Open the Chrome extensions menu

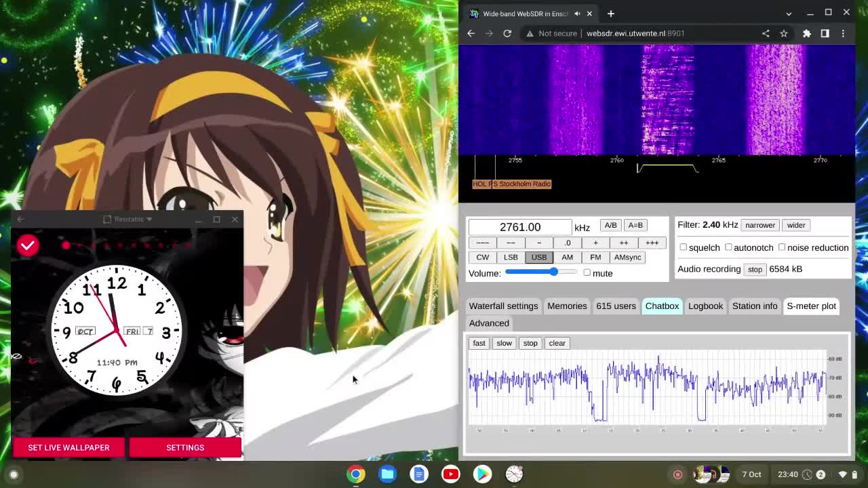pyautogui.click(x=807, y=33)
